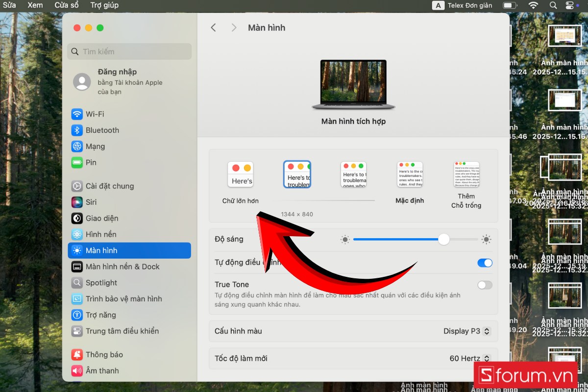Open the Cấu hình màu Display P3 dropdown
The height and width of the screenshot is (392, 588).
[x=466, y=331]
